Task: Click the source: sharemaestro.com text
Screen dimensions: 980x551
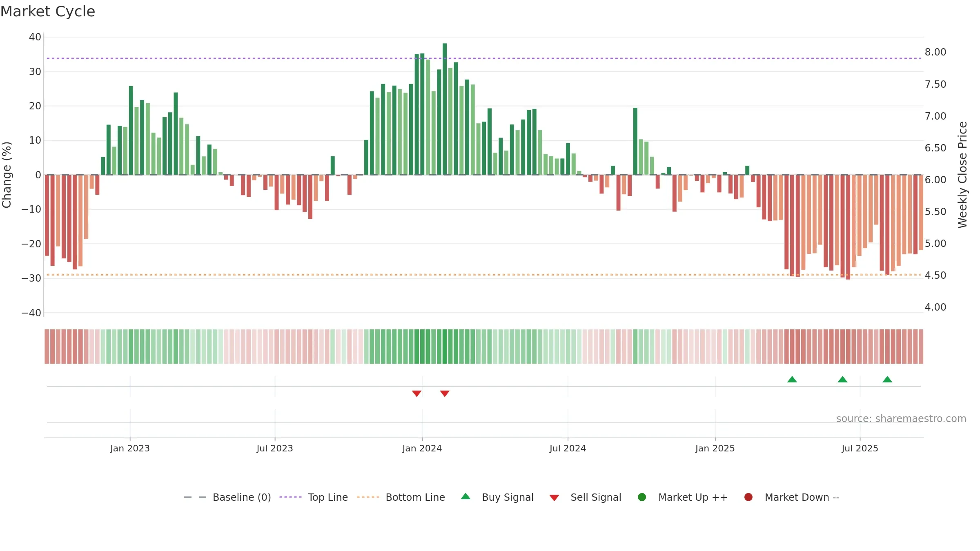Action: [x=901, y=418]
